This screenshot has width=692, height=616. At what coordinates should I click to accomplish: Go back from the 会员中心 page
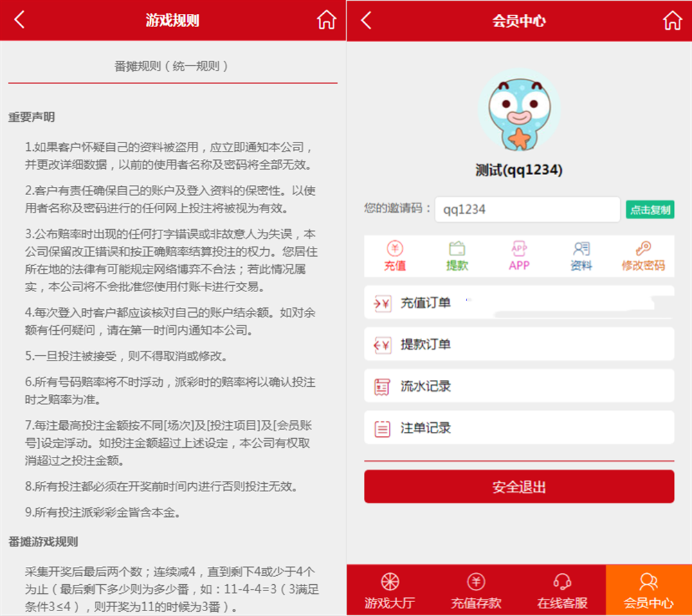pyautogui.click(x=367, y=21)
